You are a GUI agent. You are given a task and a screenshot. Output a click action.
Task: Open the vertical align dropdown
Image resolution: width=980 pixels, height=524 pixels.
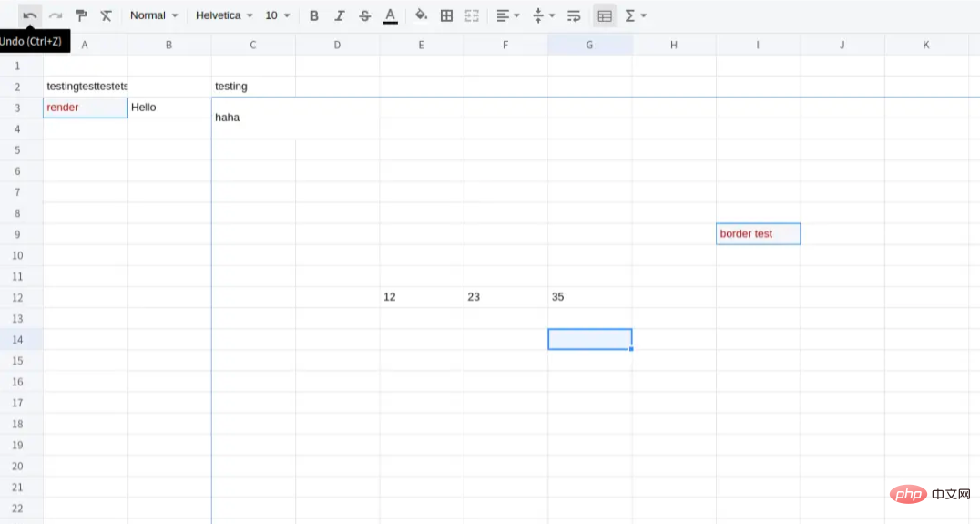tap(543, 15)
